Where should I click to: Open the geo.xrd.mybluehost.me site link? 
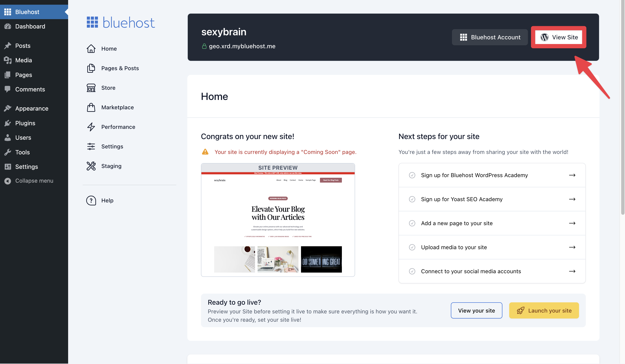[x=242, y=46]
